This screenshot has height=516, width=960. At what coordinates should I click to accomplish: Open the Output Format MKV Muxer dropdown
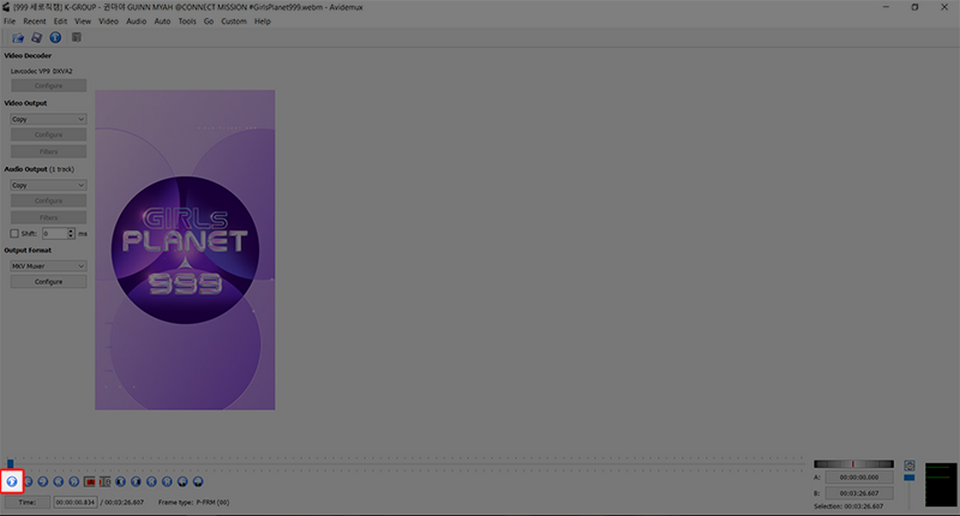(x=48, y=266)
